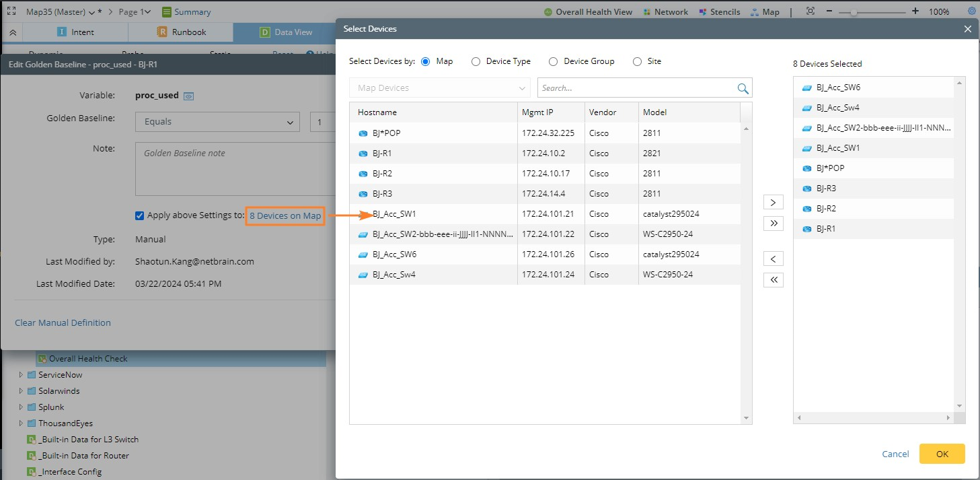Switch to the Runbook tab
Screen dimensions: 980x480
(181, 32)
